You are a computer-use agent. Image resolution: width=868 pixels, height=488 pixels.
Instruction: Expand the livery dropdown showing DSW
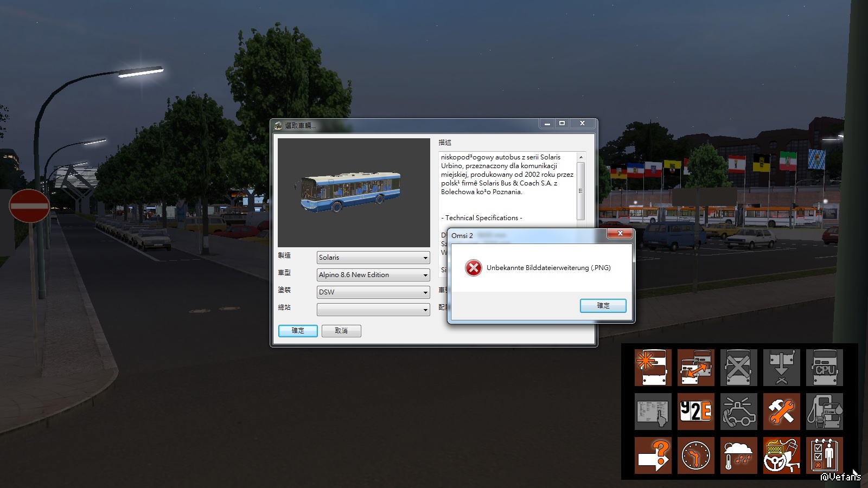click(373, 292)
